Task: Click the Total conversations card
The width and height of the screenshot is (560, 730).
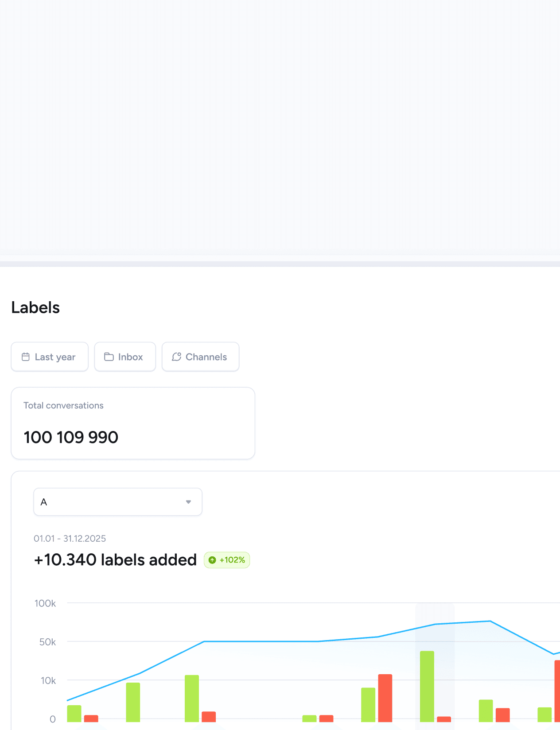Action: pyautogui.click(x=133, y=423)
